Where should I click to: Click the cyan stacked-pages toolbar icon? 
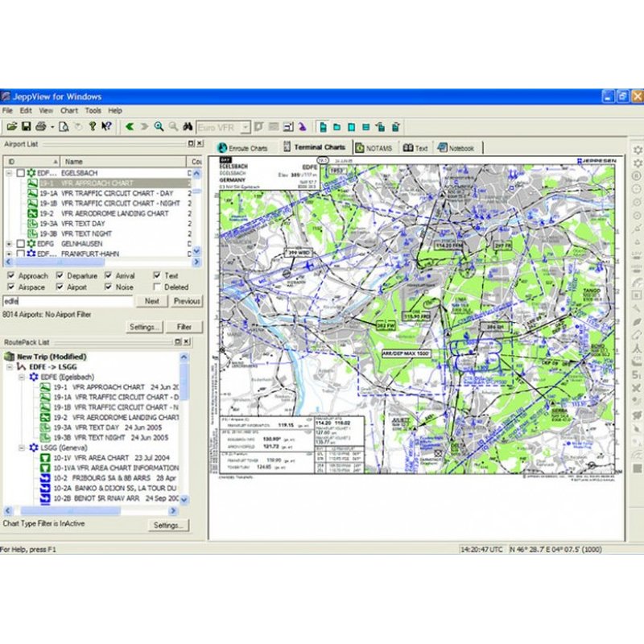[380, 127]
